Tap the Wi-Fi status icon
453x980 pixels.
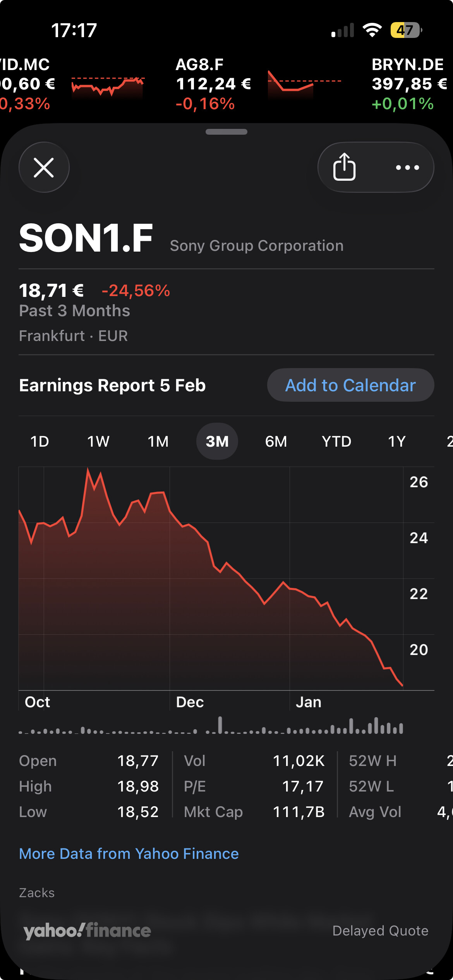coord(372,30)
